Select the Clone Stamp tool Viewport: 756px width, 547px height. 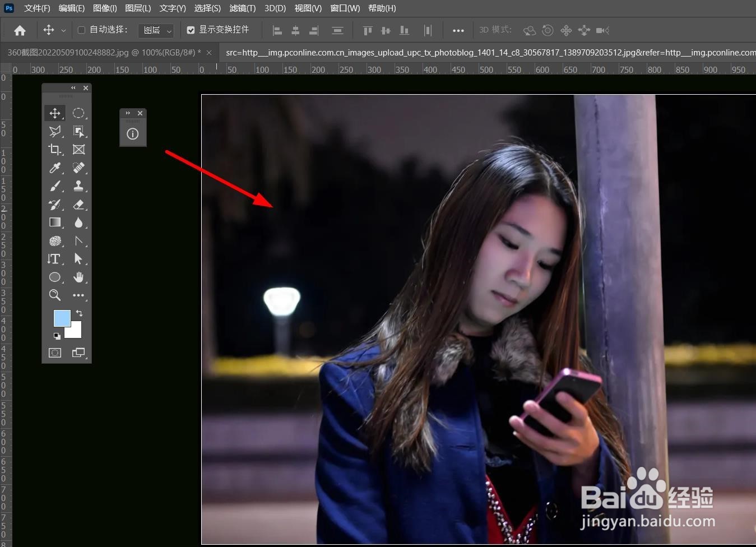pyautogui.click(x=78, y=186)
